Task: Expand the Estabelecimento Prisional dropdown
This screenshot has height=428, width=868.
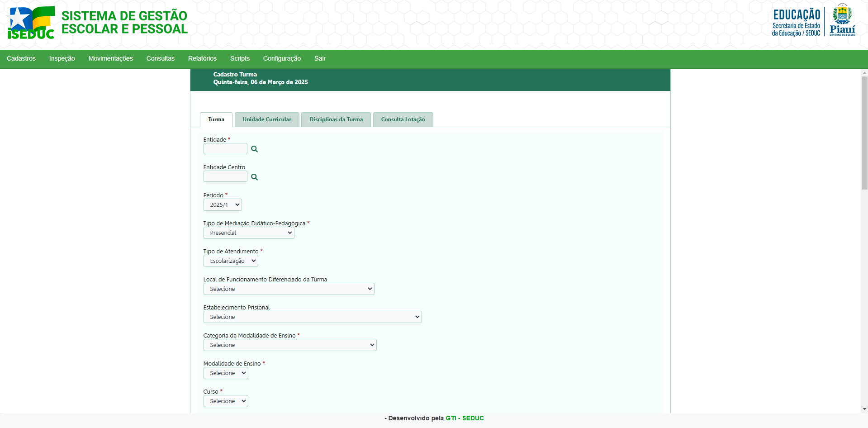Action: (x=313, y=317)
